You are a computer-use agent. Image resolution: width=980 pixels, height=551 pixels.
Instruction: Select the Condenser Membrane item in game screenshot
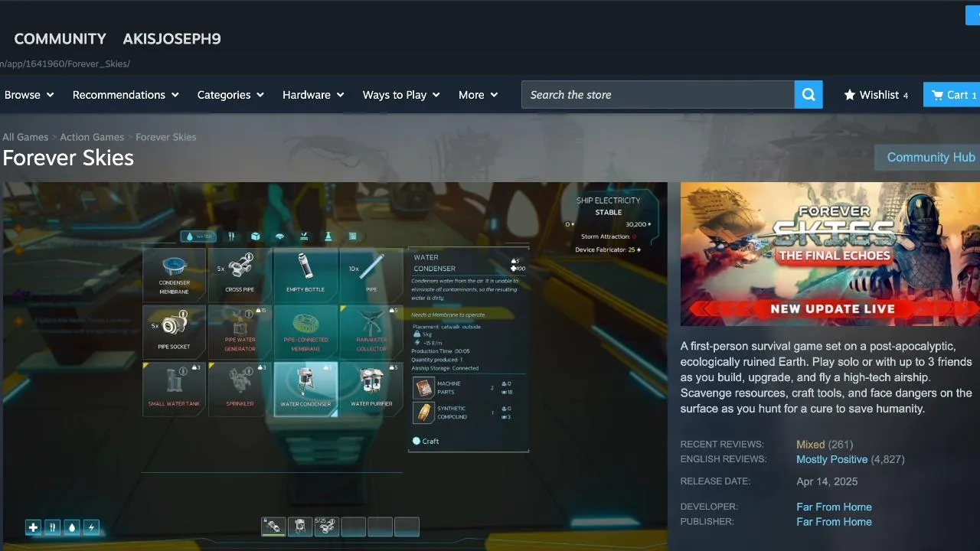tap(175, 275)
